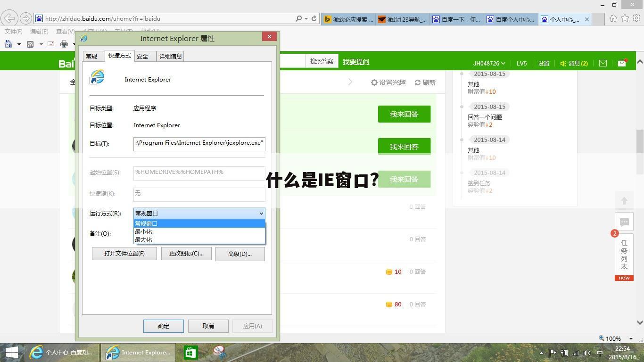Viewport: 644px width, 362px height.
Task: Click the Home icon in the command bar
Action: [8, 44]
